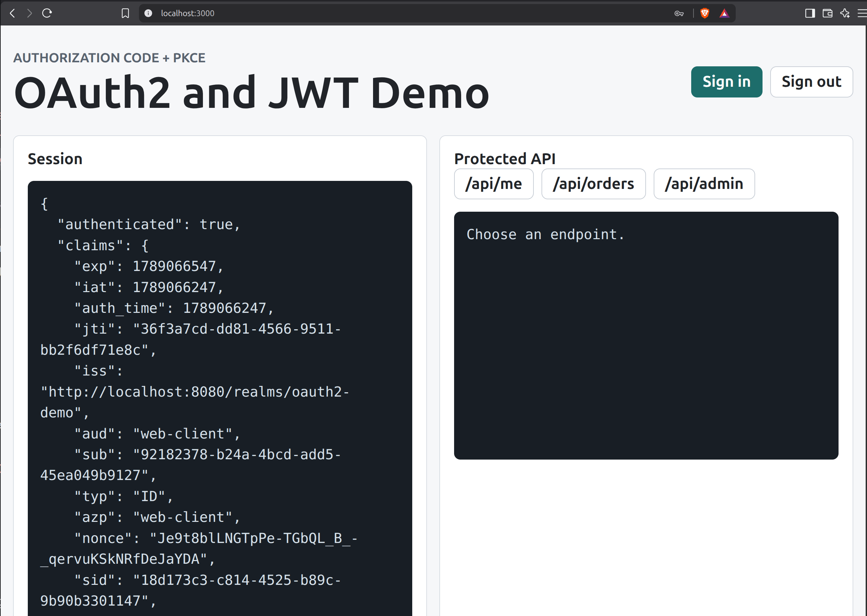Click the Sign in button
The image size is (867, 616).
(726, 82)
